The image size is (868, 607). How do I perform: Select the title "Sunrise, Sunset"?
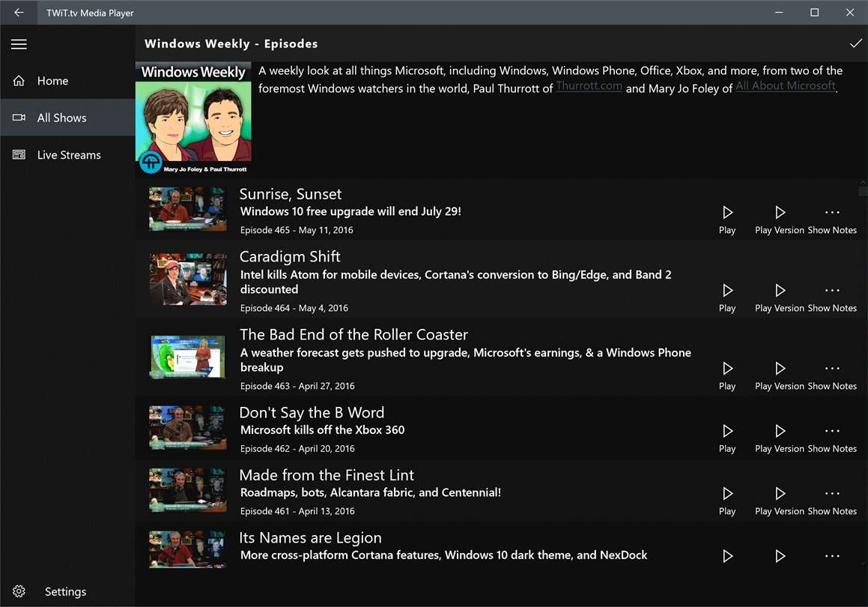tap(290, 194)
